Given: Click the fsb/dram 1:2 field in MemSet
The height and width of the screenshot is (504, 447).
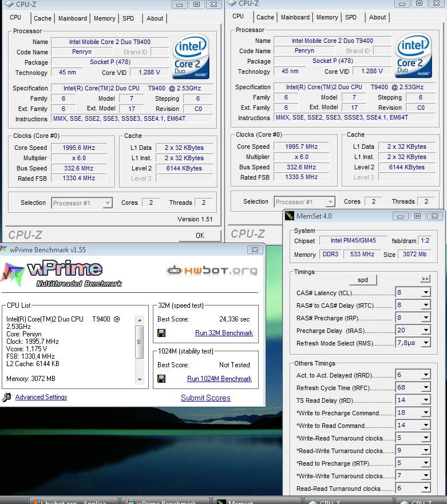Looking at the screenshot, I should [x=425, y=240].
